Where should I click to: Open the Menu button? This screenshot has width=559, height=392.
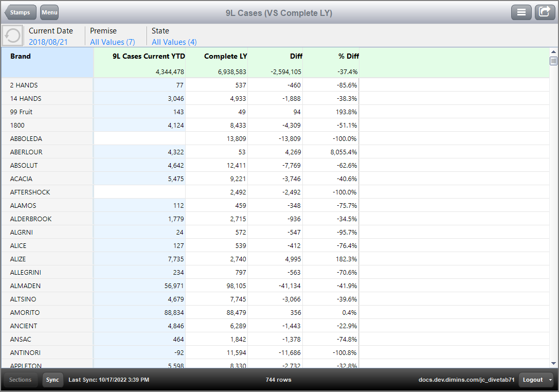49,12
